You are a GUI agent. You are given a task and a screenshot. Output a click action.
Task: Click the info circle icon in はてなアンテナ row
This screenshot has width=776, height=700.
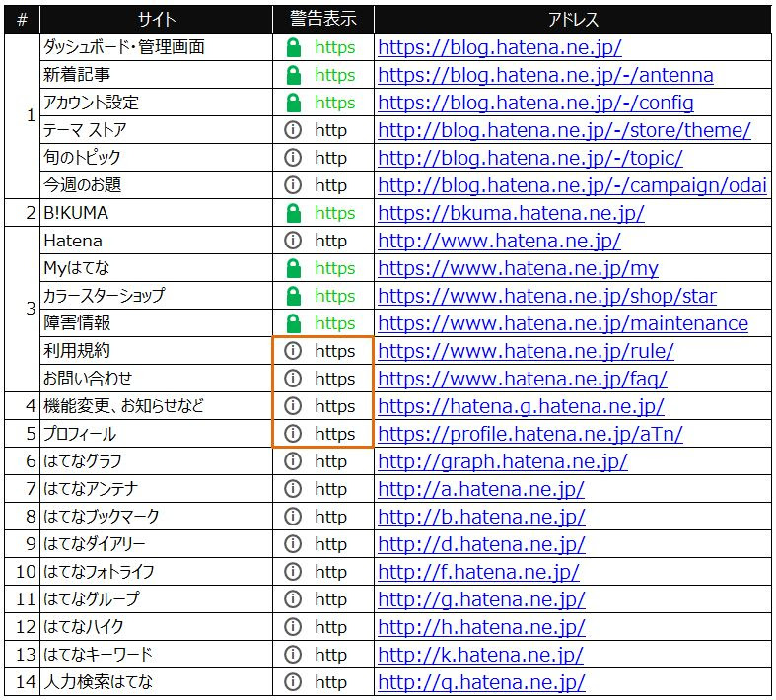(293, 489)
